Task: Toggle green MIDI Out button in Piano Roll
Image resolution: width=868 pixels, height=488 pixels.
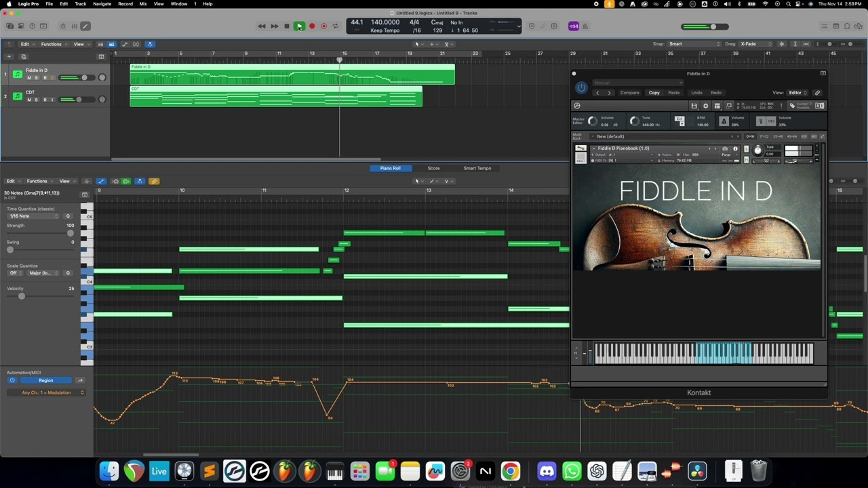Action: [126, 181]
